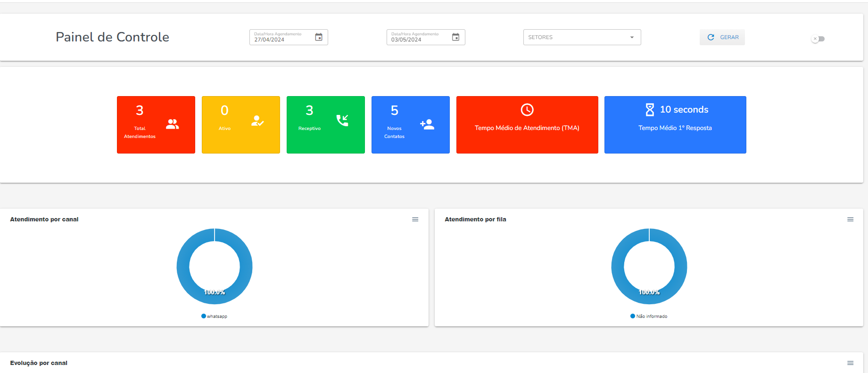The image size is (868, 373).
Task: Click the add-person icon on the Novos Contatos card
Action: pyautogui.click(x=427, y=124)
